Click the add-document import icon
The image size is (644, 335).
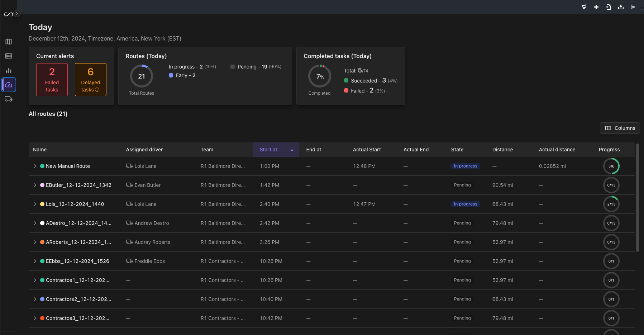609,7
